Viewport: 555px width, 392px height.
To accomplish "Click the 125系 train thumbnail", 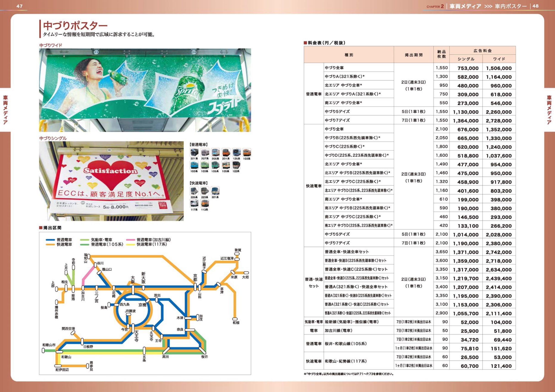I will (236, 153).
